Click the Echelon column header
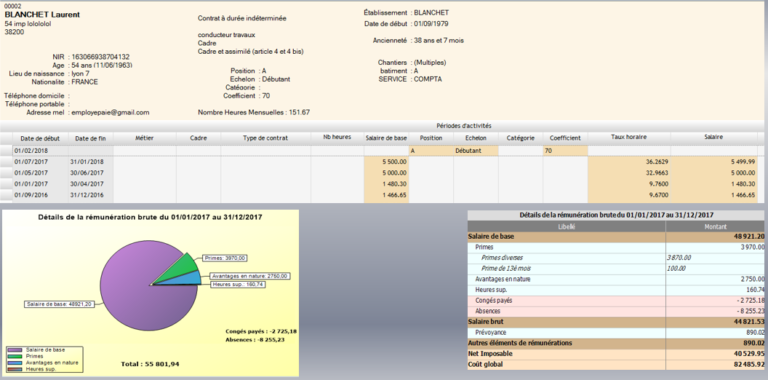Image resolution: width=768 pixels, height=380 pixels. coord(476,138)
